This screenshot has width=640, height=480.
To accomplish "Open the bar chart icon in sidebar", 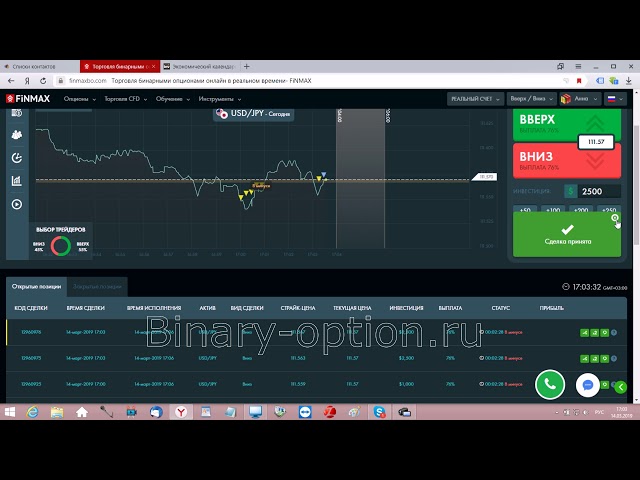I will tap(17, 181).
